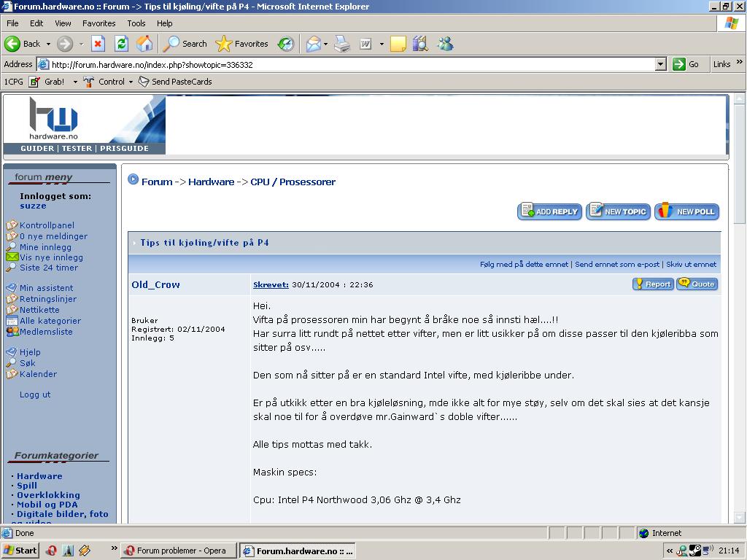
Task: Launch the Messenger people icon
Action: click(446, 44)
